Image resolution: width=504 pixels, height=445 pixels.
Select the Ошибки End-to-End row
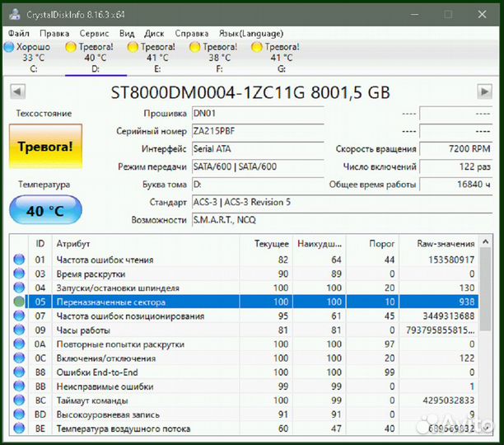(x=245, y=372)
